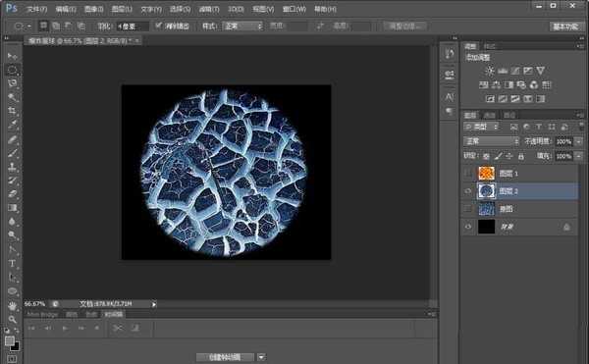The height and width of the screenshot is (364, 589).
Task: Toggle visibility eye of the black background layer
Action: [467, 227]
